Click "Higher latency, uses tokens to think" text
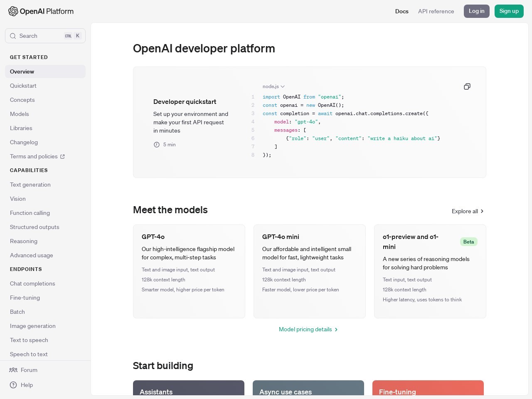Image resolution: width=532 pixels, height=399 pixels. click(x=422, y=300)
